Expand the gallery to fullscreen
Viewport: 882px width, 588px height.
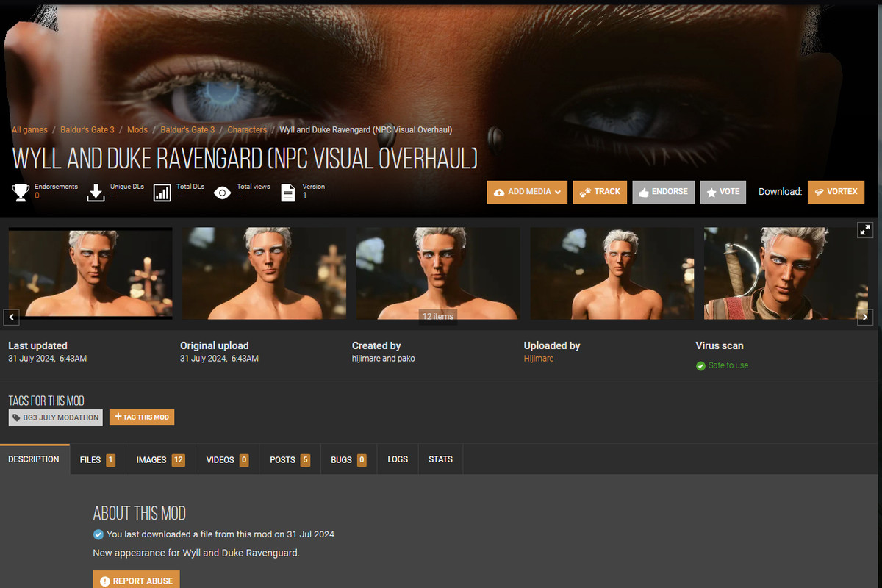pos(865,230)
